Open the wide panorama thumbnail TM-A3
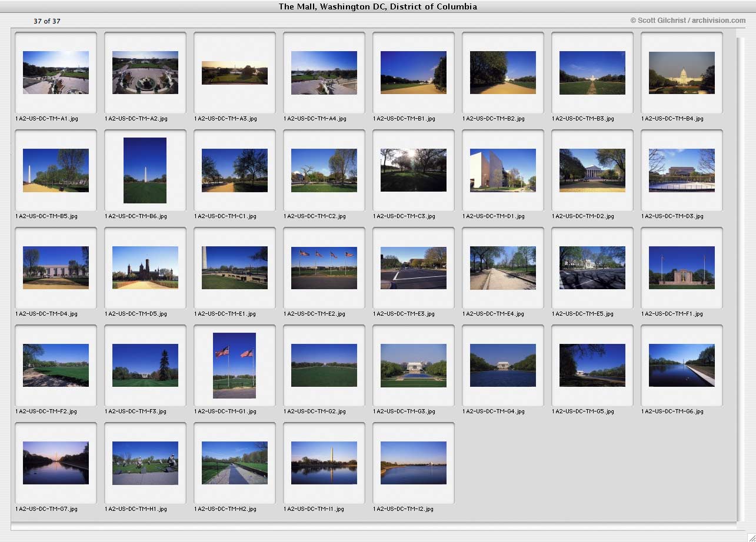 (235, 73)
